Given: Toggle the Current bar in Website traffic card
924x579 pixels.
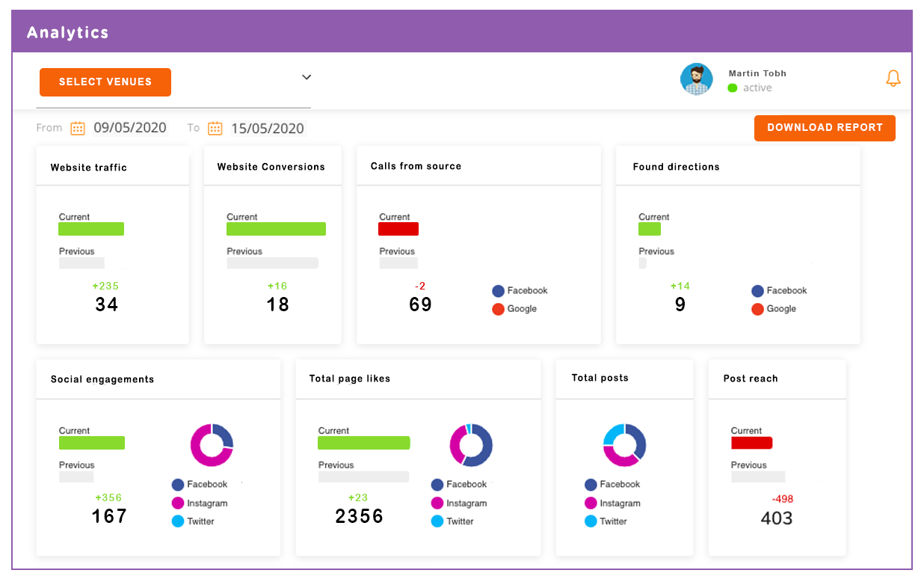Looking at the screenshot, I should (x=91, y=229).
